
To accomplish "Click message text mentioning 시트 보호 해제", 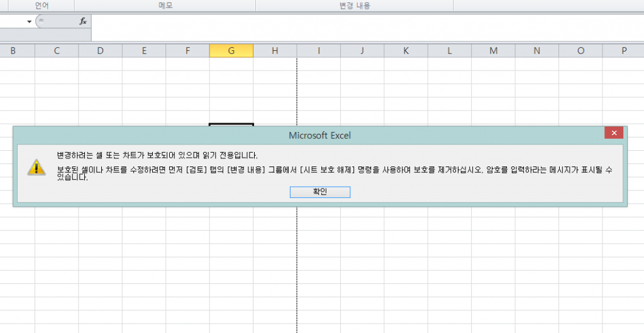I will 335,172.
